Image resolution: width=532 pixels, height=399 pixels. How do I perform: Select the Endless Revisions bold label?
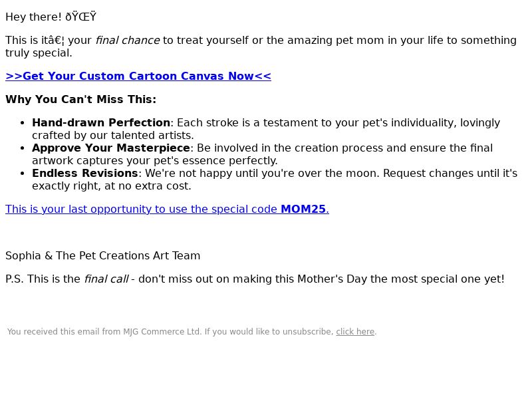(x=85, y=173)
